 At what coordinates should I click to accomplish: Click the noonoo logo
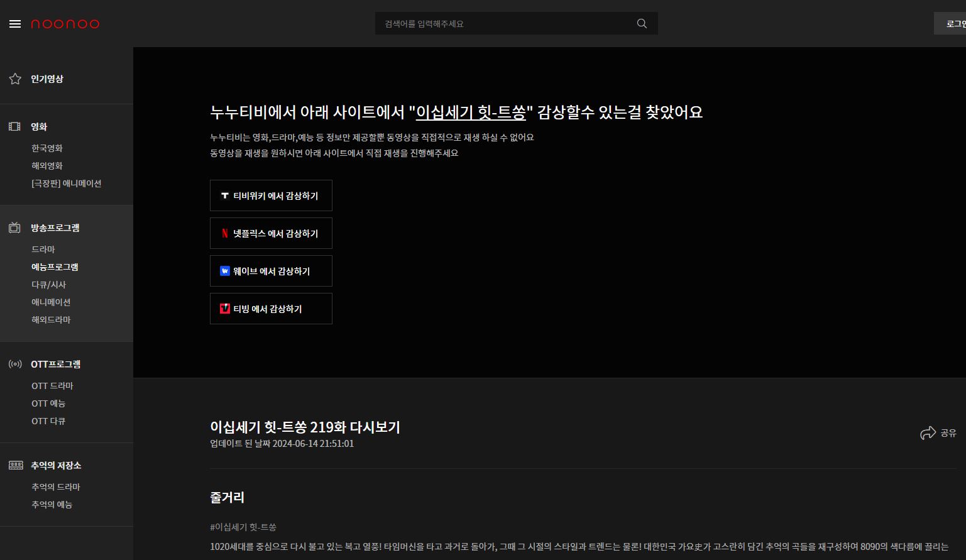pos(65,24)
